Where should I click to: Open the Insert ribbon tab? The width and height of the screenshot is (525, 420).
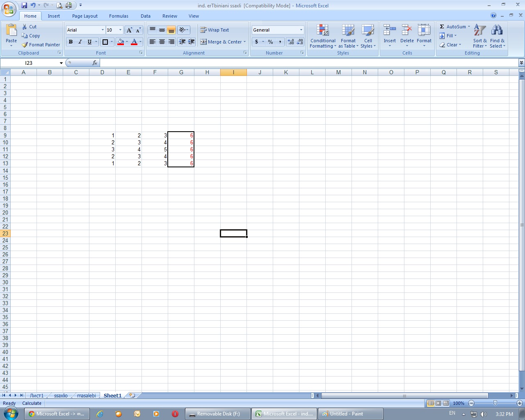click(x=54, y=16)
